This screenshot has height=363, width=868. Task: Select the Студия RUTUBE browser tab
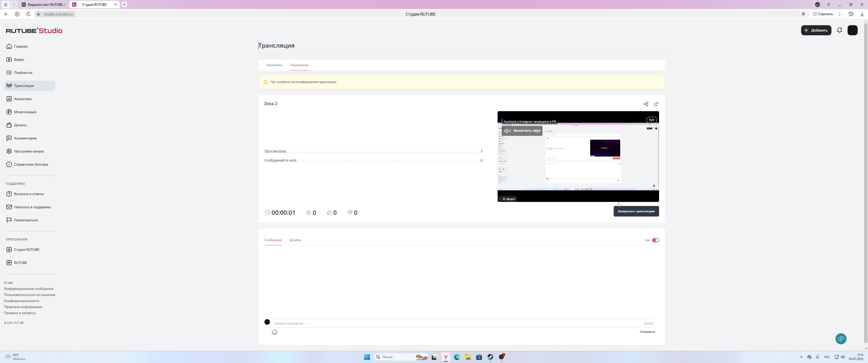pyautogui.click(x=95, y=5)
